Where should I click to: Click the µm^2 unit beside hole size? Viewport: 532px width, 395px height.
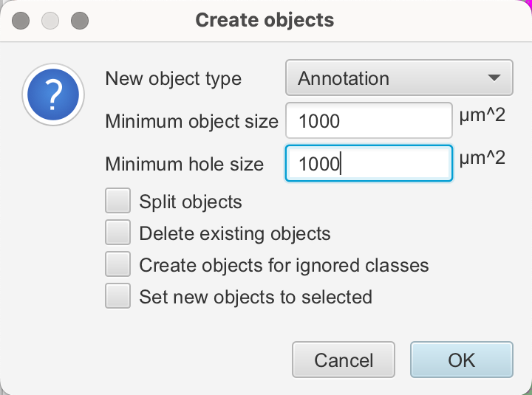pyautogui.click(x=482, y=159)
